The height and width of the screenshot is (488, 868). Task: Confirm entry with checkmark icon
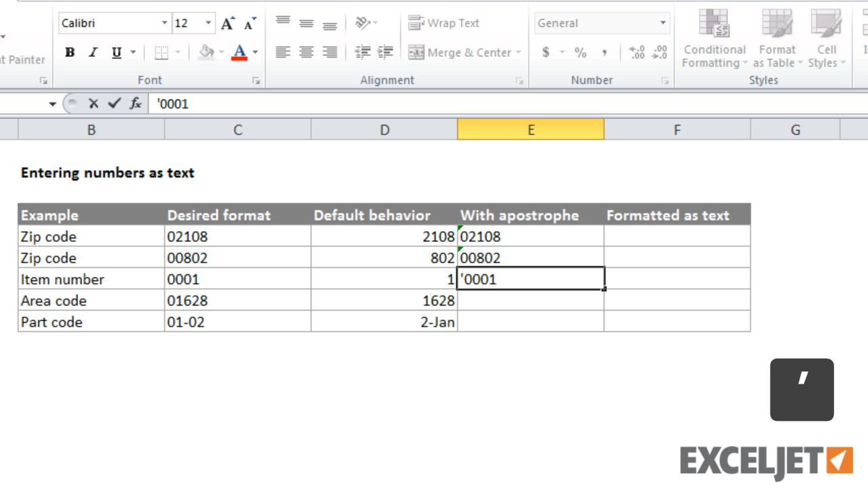coord(114,104)
